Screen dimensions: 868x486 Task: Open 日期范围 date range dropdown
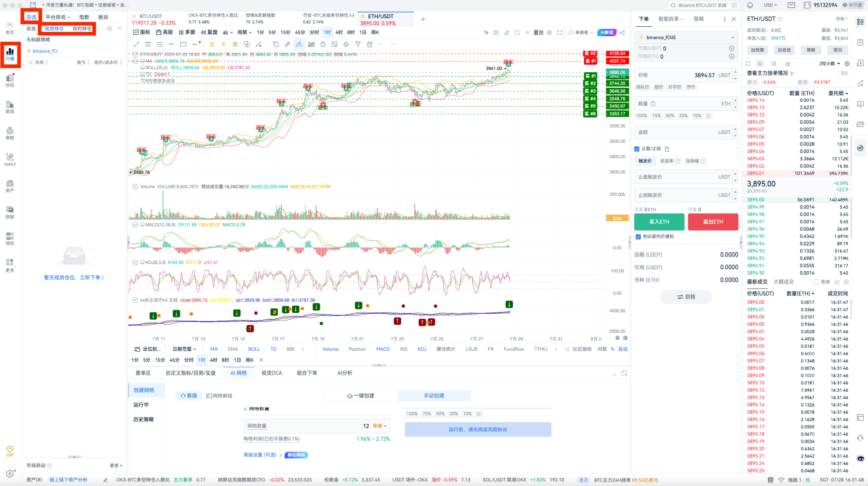[x=184, y=349]
